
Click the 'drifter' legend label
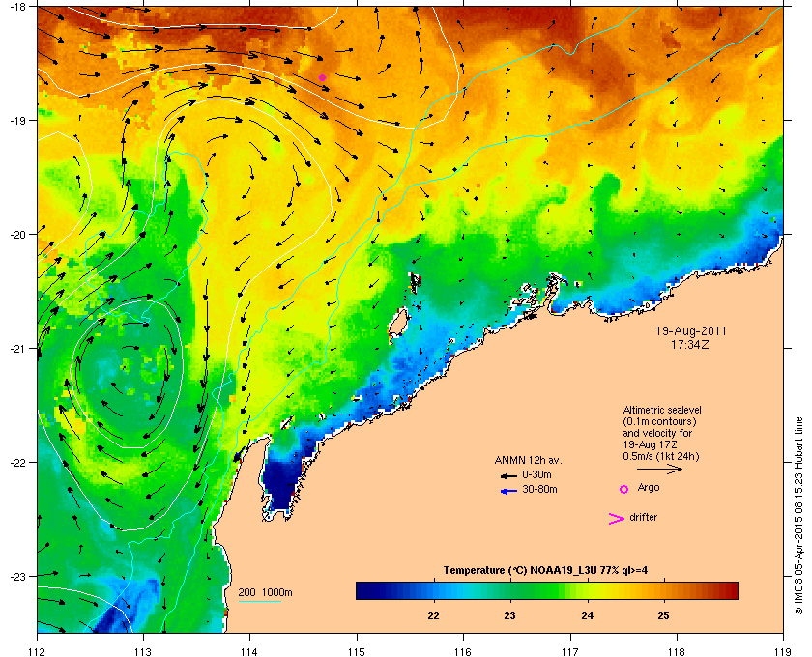643,517
